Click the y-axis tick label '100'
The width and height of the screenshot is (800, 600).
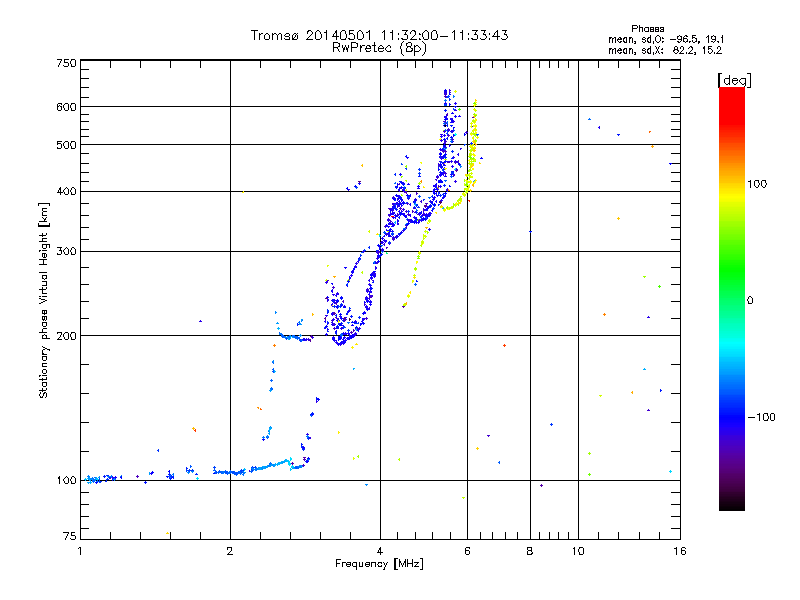point(66,481)
